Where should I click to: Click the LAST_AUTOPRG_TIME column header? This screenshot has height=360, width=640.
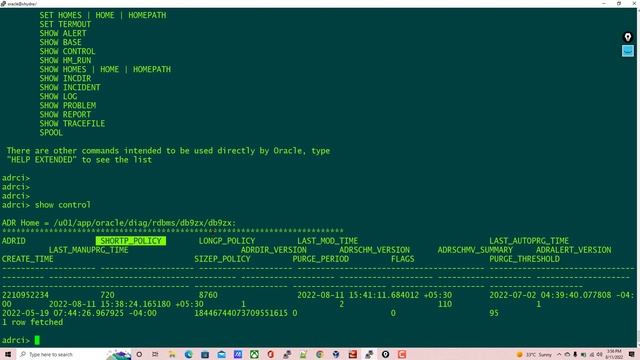tap(529, 241)
